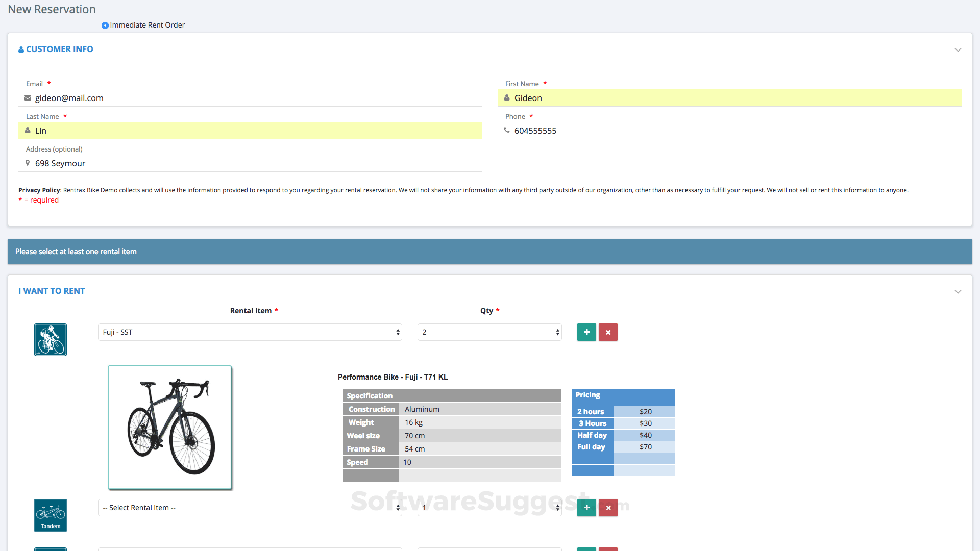Viewport: 980px width, 551px height.
Task: Open the Fuji - SST rental item dropdown
Action: 250,332
